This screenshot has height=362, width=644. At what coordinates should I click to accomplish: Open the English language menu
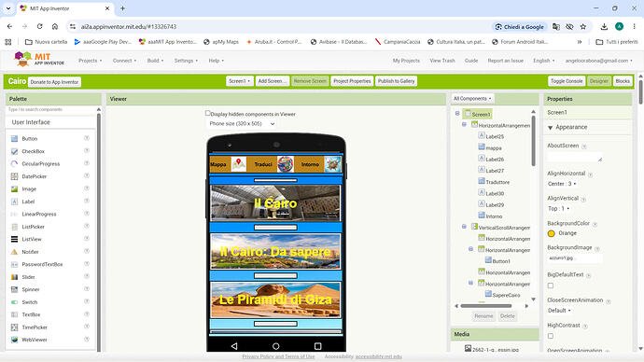tap(544, 61)
